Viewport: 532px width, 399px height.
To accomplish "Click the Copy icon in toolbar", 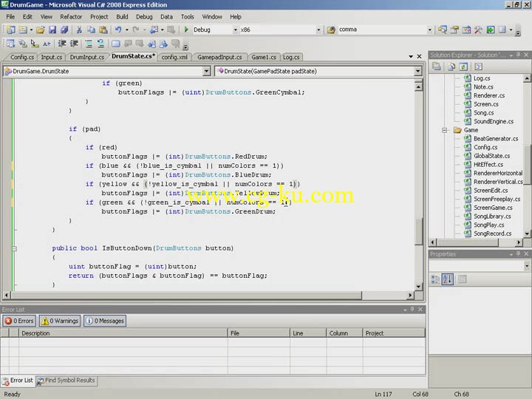I will coord(92,30).
